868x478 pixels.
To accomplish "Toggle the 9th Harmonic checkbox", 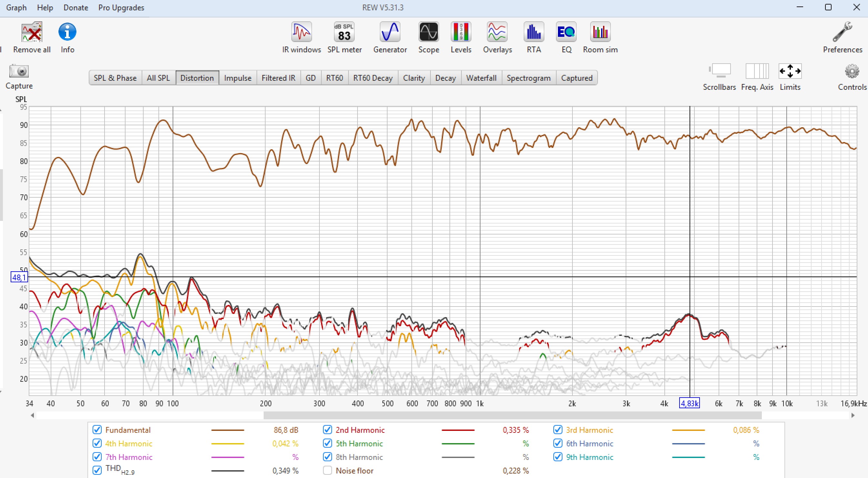I will tap(558, 457).
